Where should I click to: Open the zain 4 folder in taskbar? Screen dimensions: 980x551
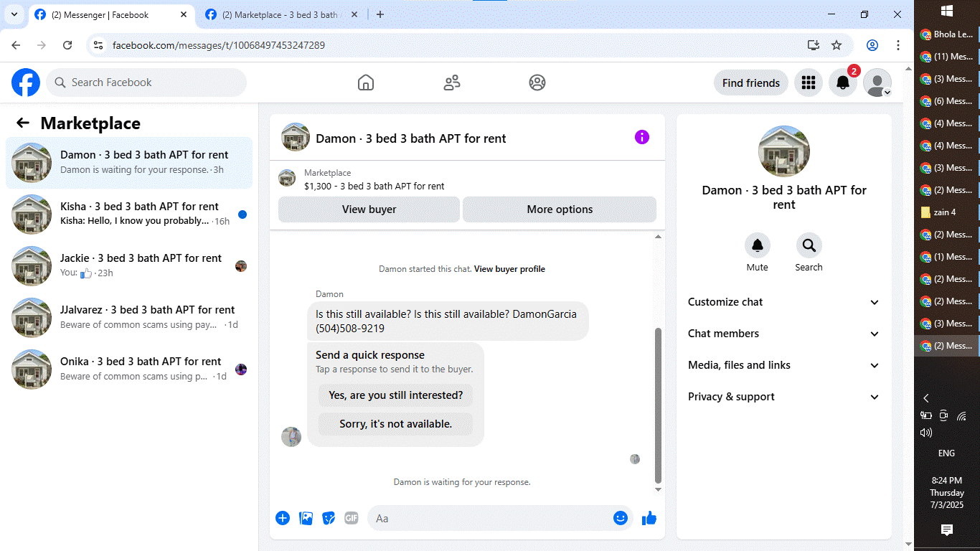click(947, 212)
